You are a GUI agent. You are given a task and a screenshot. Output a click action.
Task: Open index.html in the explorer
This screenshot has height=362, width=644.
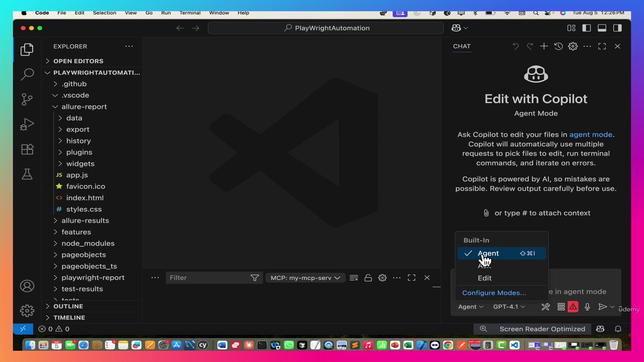tap(85, 198)
